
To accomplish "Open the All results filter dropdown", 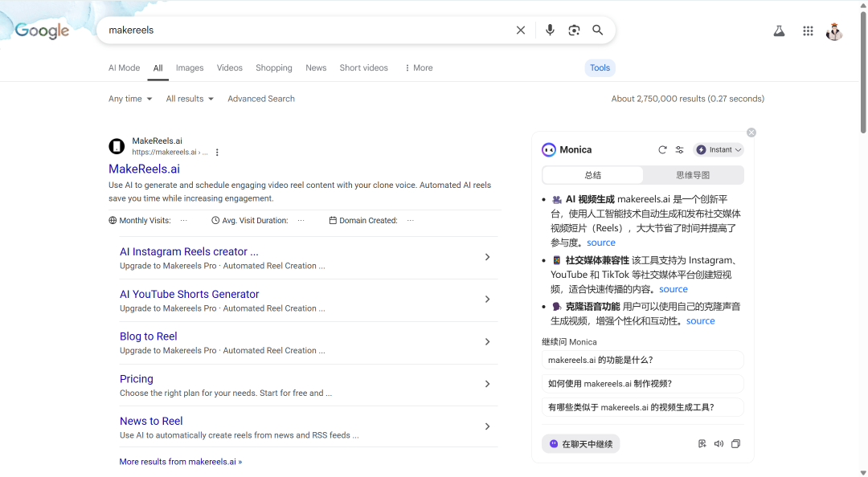I will click(190, 99).
